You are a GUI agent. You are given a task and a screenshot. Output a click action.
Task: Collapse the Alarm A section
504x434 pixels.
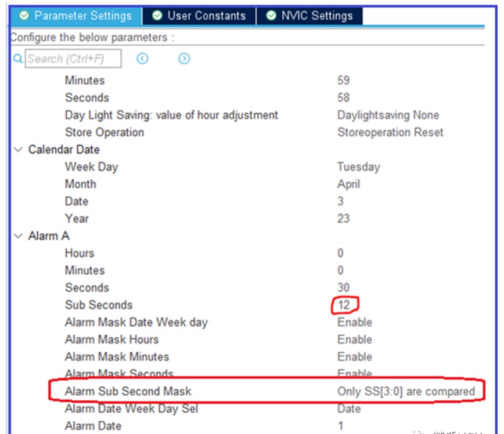click(18, 236)
